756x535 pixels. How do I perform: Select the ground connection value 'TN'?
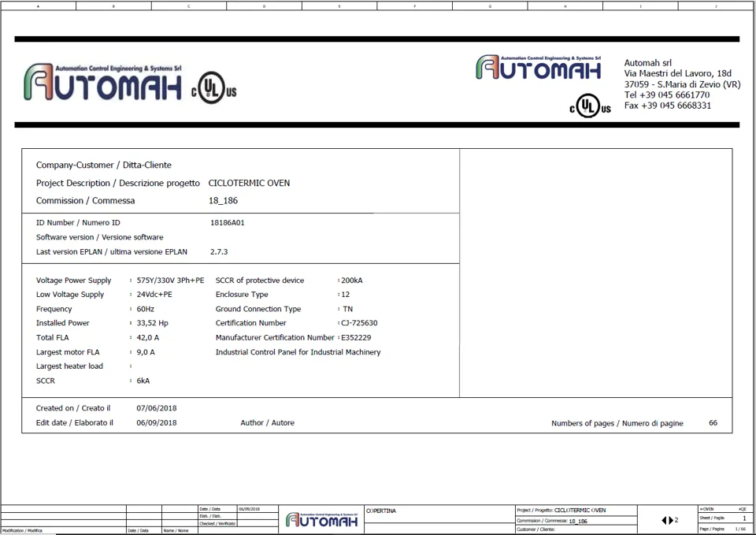347,309
